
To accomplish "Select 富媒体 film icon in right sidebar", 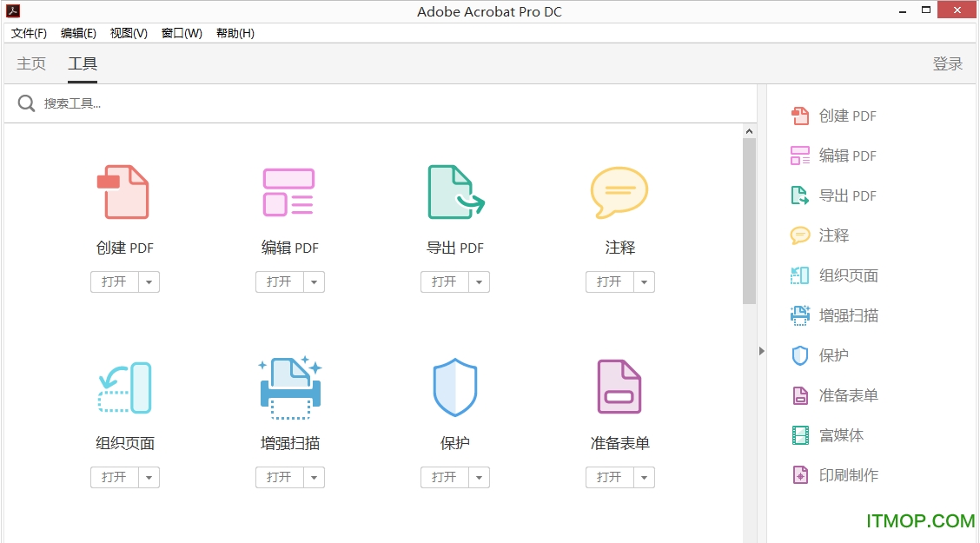I will (800, 435).
